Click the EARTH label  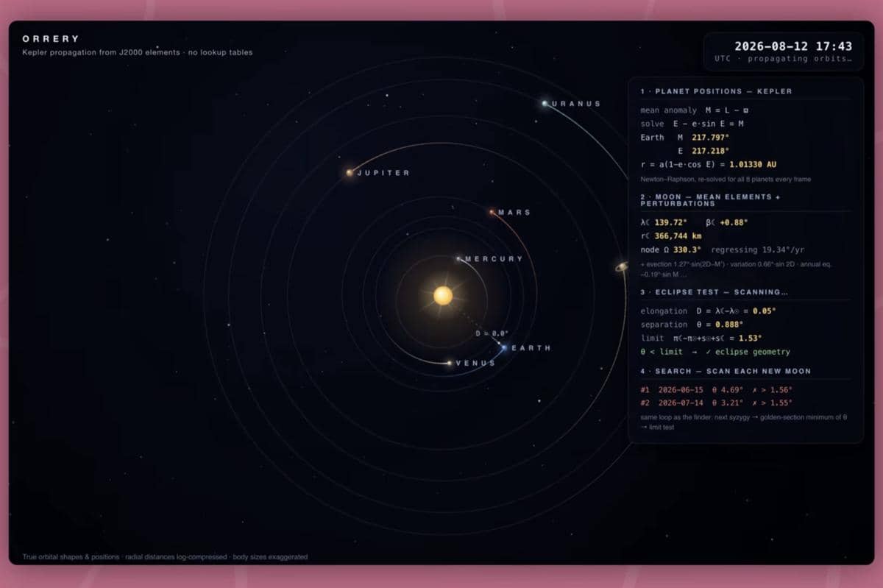pos(531,348)
